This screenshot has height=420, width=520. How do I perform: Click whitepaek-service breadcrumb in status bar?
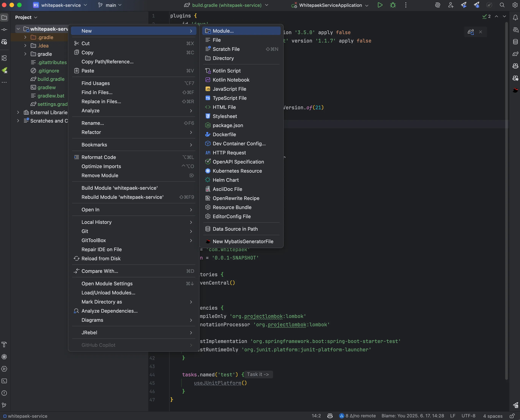25,416
